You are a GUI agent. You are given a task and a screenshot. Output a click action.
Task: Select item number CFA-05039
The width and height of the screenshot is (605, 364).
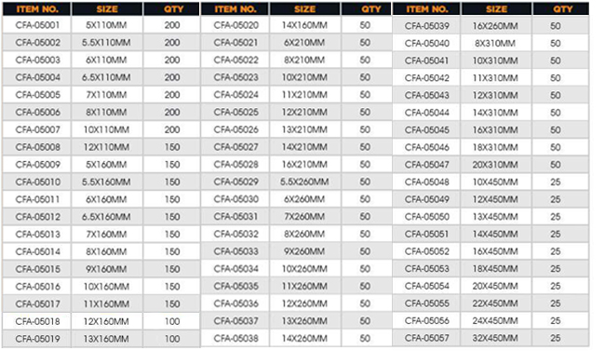(427, 26)
